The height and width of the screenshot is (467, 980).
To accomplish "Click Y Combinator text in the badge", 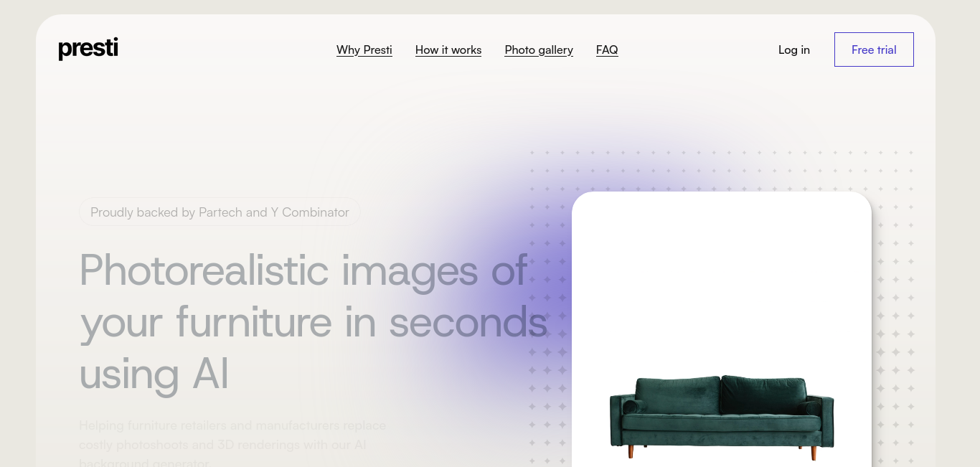I will pos(310,212).
